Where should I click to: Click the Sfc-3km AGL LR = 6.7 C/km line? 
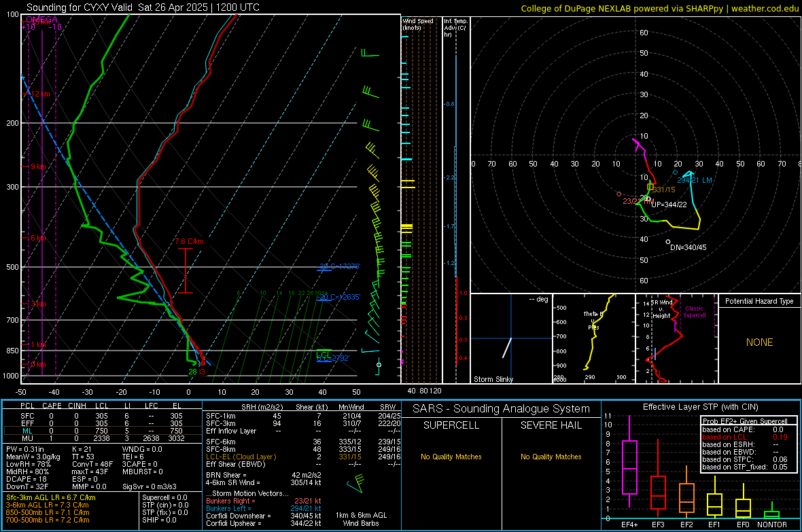51,497
